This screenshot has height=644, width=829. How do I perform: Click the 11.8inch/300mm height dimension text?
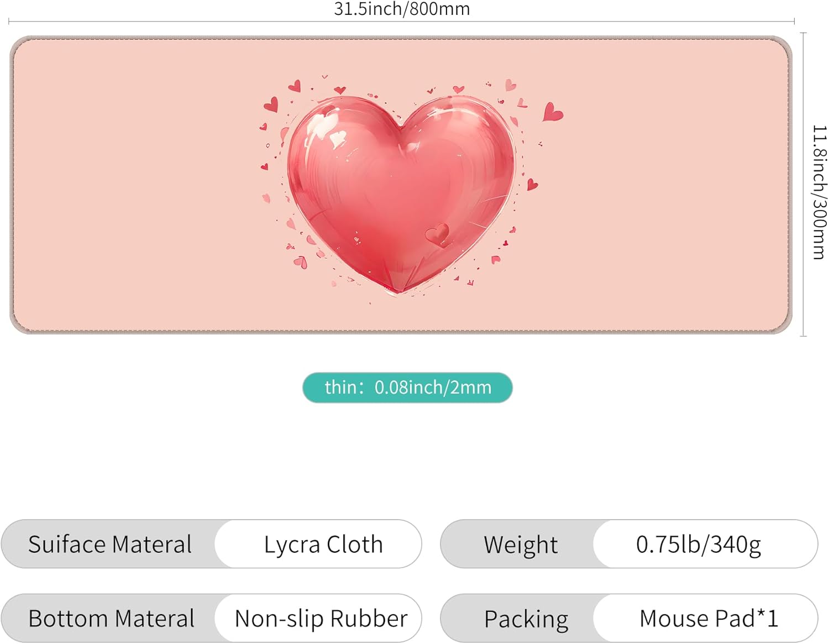(819, 192)
